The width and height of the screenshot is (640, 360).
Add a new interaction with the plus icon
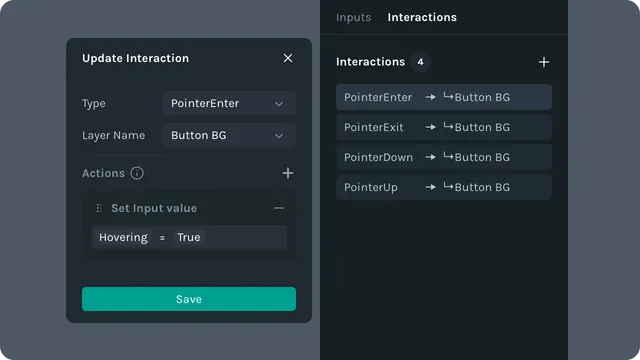544,62
